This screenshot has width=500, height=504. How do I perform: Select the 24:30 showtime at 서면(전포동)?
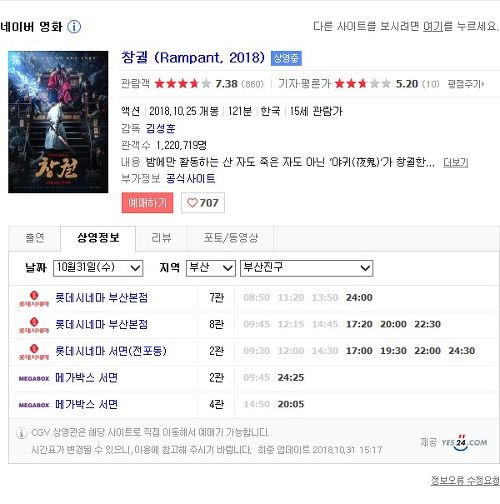(x=462, y=351)
